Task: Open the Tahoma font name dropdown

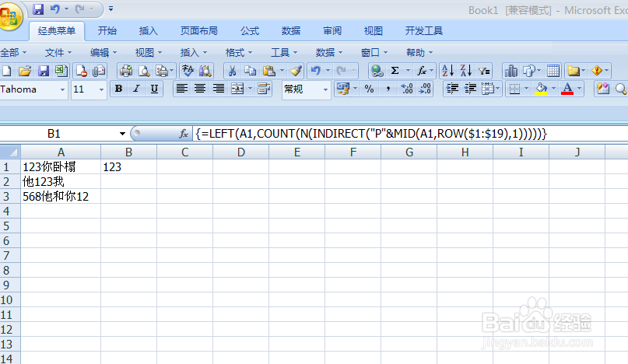Action: 62,89
